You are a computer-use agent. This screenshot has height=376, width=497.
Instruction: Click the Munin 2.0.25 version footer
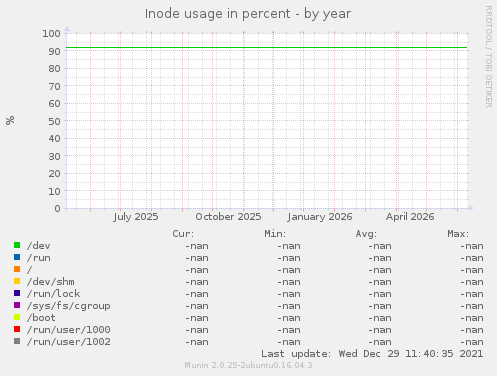pos(248,365)
